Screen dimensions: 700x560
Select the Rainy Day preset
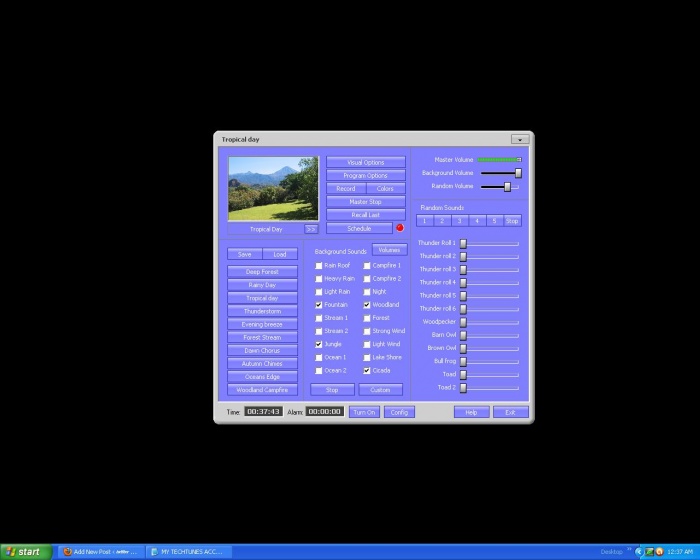coord(262,285)
